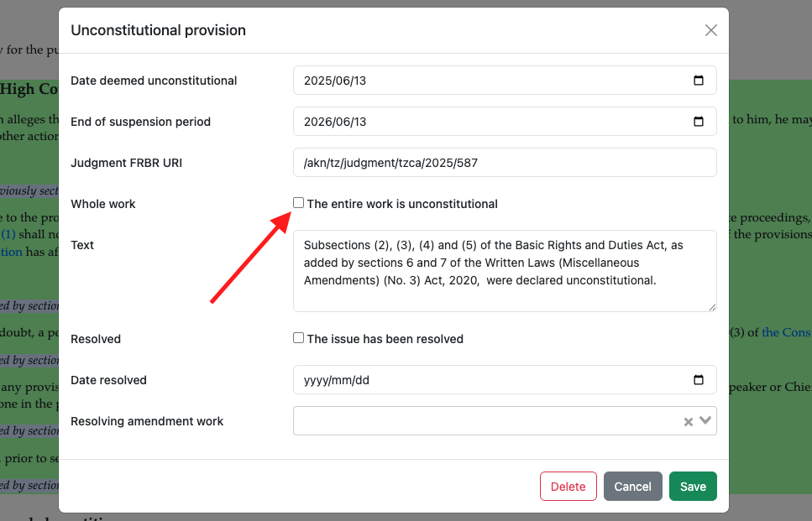Click 'The issue has been resolved' label
Image resolution: width=812 pixels, height=521 pixels.
coord(385,339)
